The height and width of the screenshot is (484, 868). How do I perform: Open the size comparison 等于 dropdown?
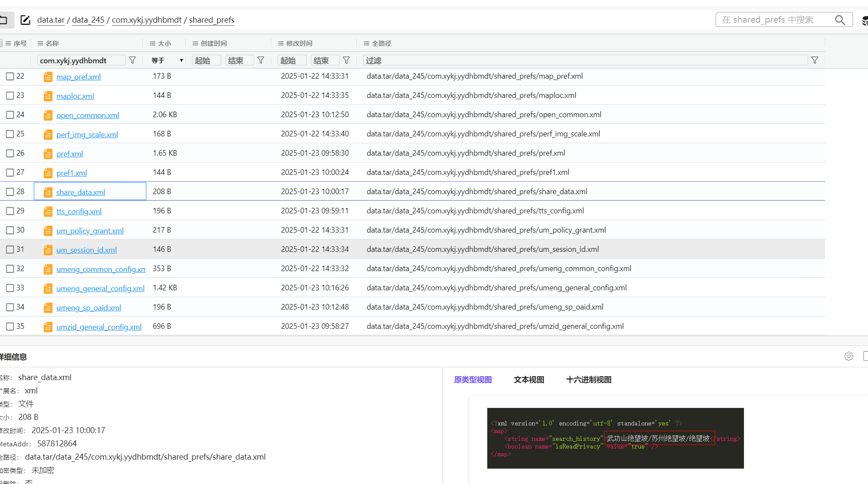pyautogui.click(x=167, y=60)
